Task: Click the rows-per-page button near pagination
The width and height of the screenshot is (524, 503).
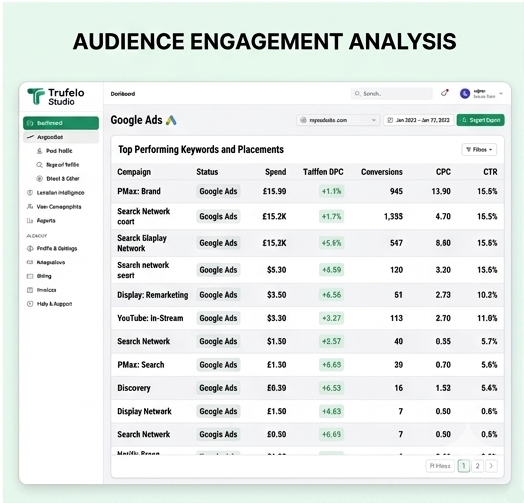Action: pyautogui.click(x=440, y=466)
